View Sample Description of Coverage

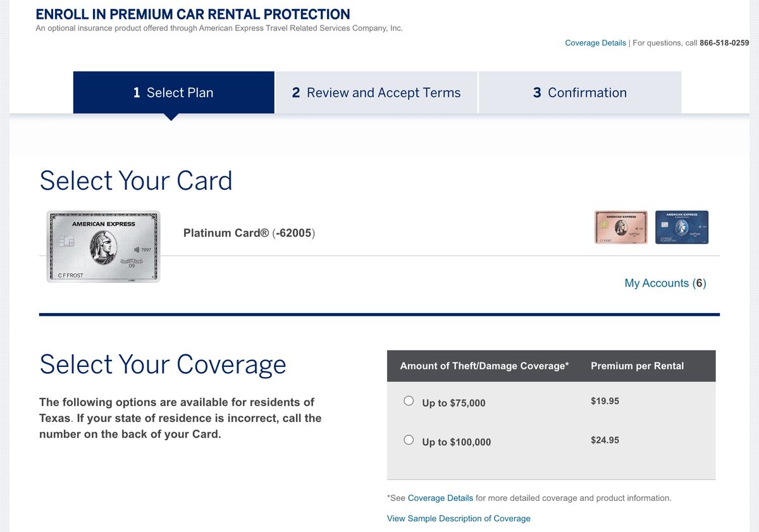tap(459, 518)
